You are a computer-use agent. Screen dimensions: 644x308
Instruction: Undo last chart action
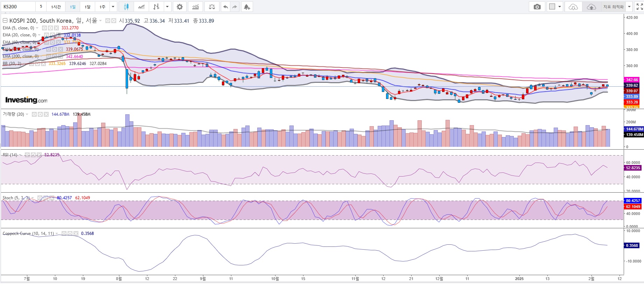point(226,7)
